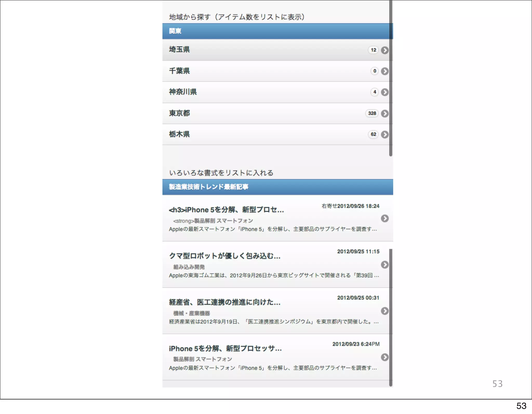
Task: Select the 千葉県 list entry
Action: click(x=179, y=71)
